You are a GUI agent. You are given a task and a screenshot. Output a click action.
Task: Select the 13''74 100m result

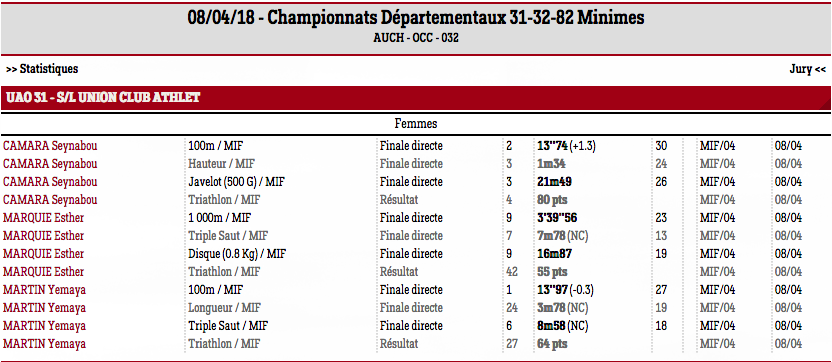tap(552, 146)
